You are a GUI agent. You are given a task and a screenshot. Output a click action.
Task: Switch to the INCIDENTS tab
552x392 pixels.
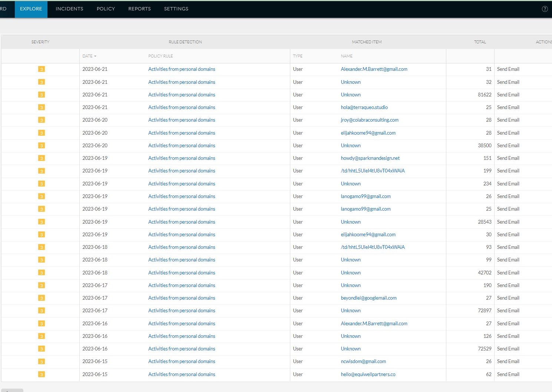[69, 9]
